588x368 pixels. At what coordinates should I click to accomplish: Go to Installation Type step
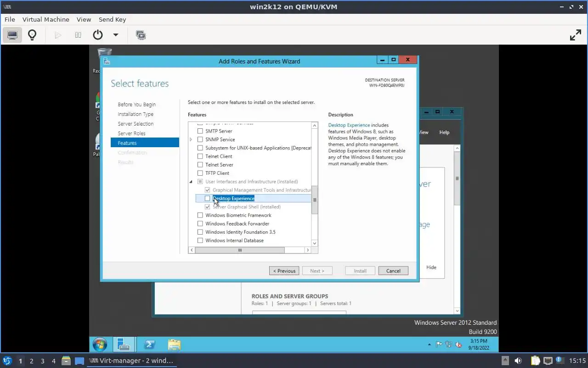136,114
